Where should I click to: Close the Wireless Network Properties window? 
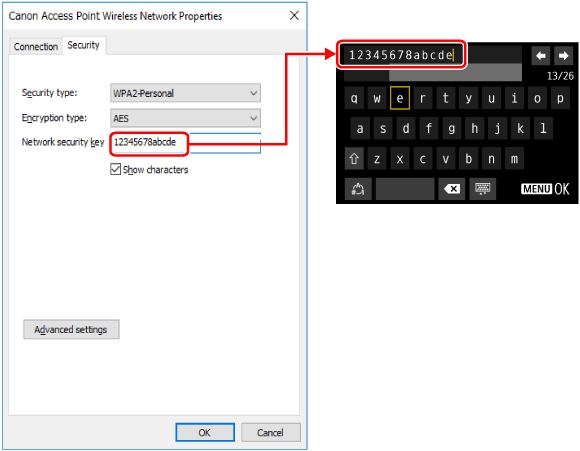294,16
